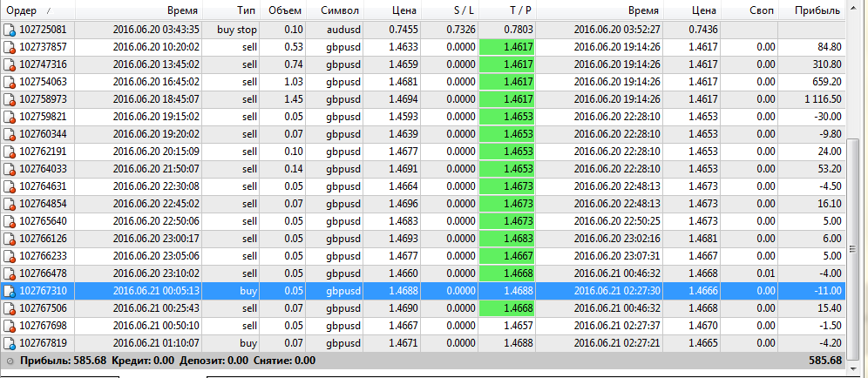
Task: Sort by the Объем column header
Action: coord(283,10)
